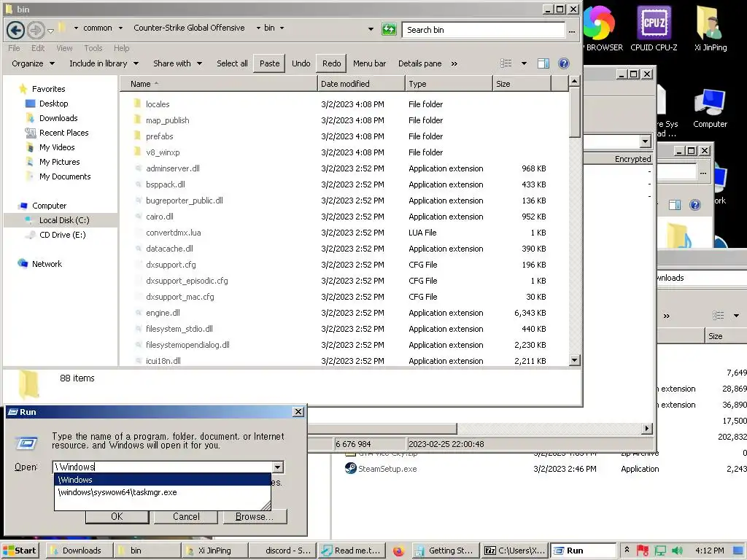Image resolution: width=747 pixels, height=560 pixels.
Task: Select the locales folder
Action: click(158, 104)
